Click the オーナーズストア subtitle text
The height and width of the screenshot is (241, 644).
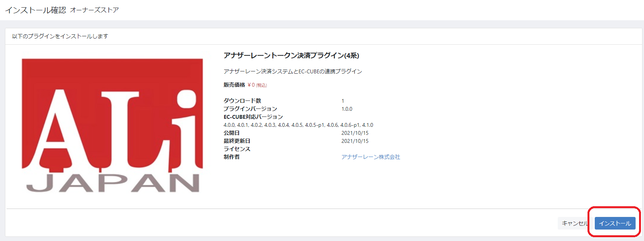click(94, 10)
